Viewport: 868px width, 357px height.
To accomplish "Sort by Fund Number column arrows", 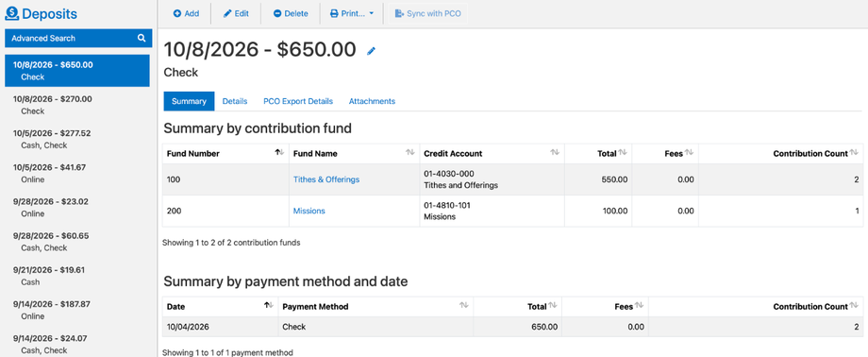I will (280, 153).
